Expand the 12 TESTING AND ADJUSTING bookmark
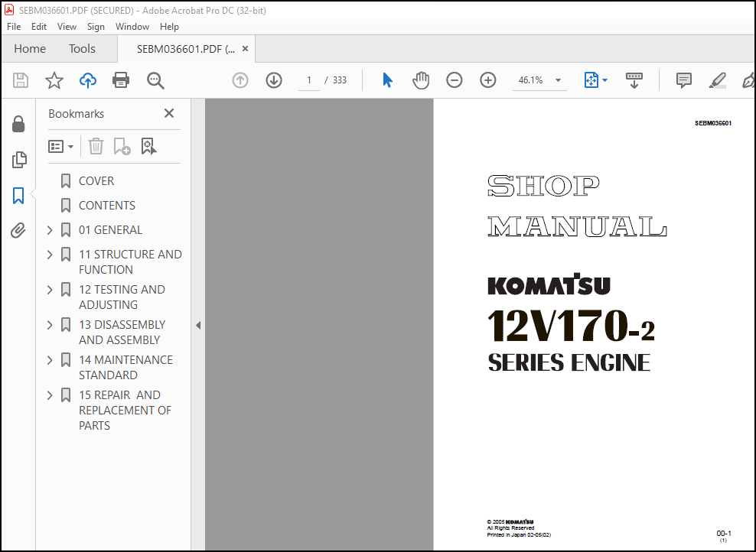 [x=50, y=290]
